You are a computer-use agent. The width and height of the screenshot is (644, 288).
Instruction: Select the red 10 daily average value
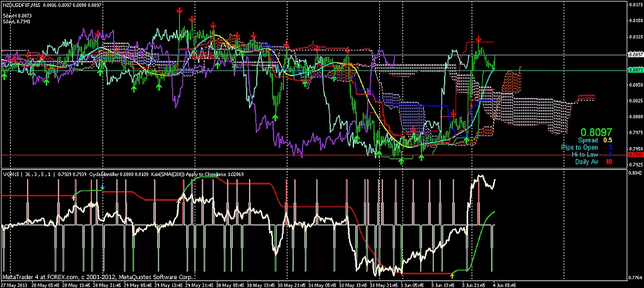tap(609, 162)
